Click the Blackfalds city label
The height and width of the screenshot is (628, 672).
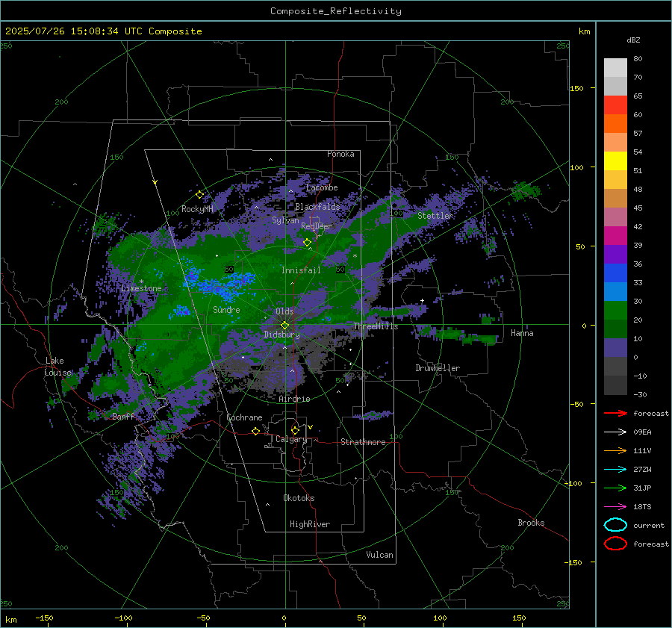(317, 207)
